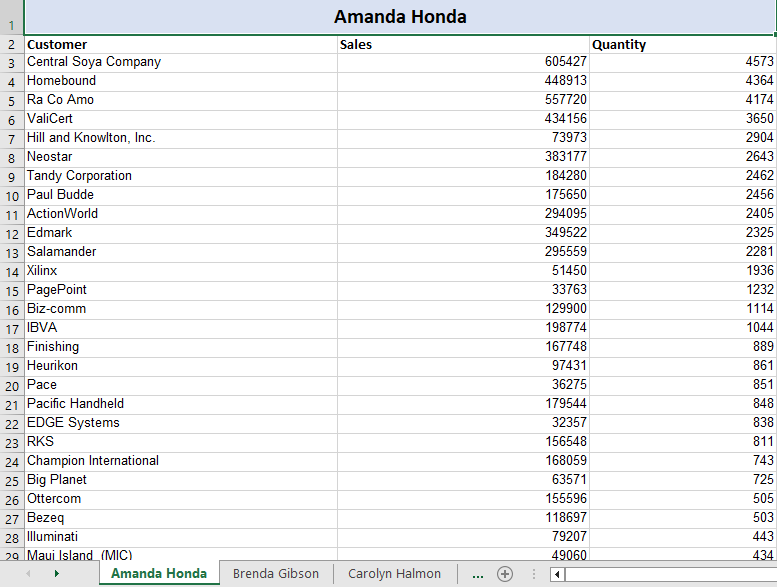The height and width of the screenshot is (587, 777).
Task: Click quantity value 2281
Action: click(683, 253)
